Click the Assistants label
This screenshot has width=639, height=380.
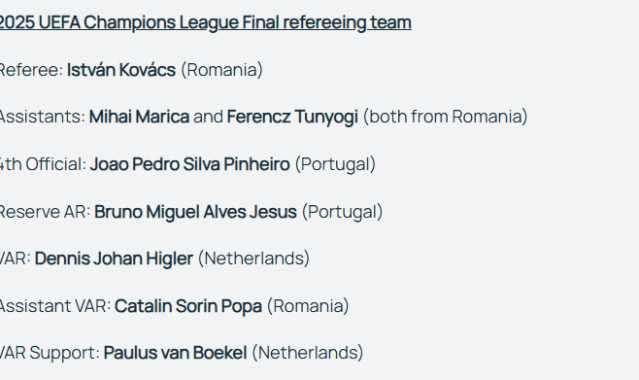[x=42, y=117]
